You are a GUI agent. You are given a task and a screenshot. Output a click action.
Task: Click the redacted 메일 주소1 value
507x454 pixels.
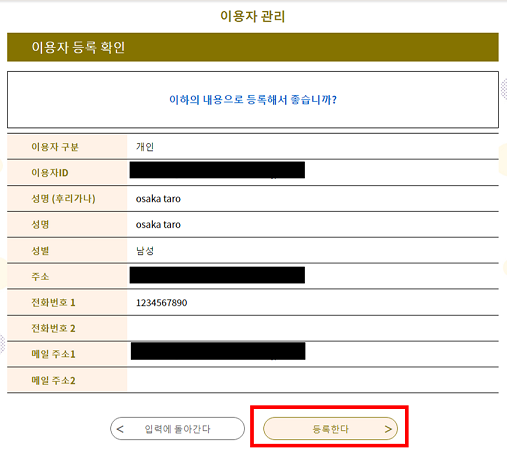pyautogui.click(x=218, y=351)
